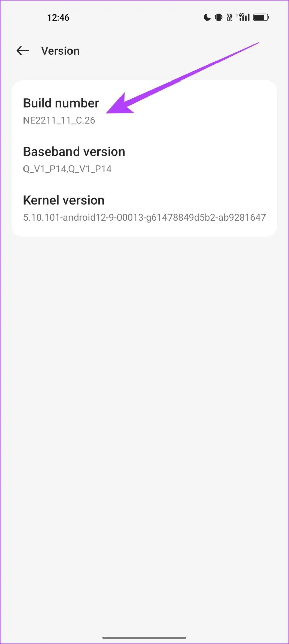
Task: Tap the 5.10.101-android12 kernel string
Action: (144, 217)
